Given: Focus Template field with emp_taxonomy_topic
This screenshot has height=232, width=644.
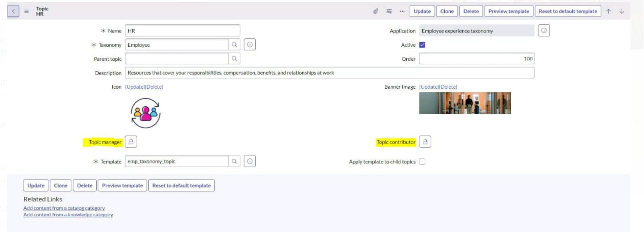Looking at the screenshot, I should coord(177,161).
